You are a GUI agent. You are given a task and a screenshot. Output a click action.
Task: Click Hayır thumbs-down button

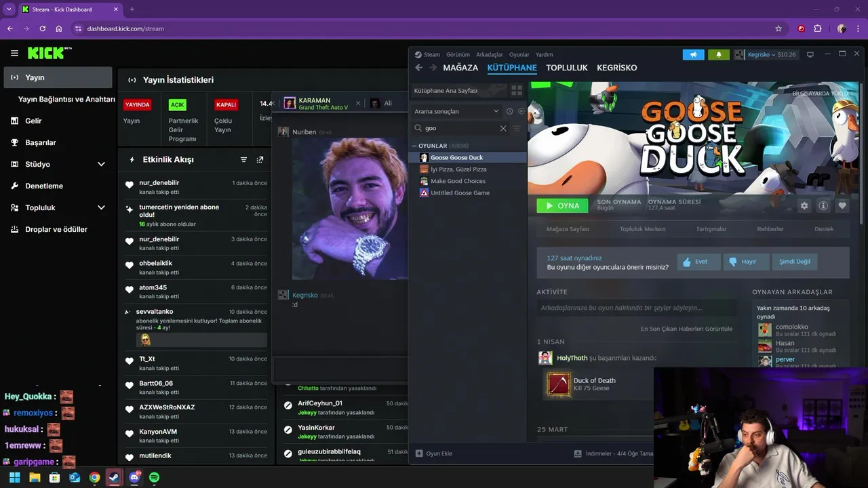point(746,262)
